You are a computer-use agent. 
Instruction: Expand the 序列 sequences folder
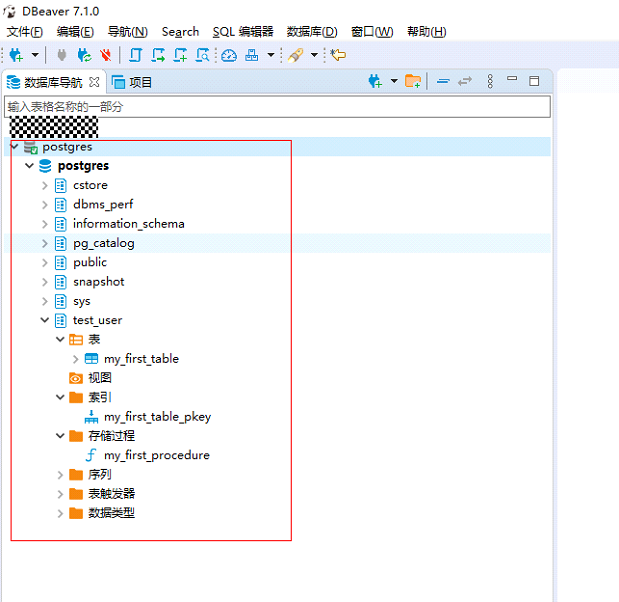click(60, 475)
